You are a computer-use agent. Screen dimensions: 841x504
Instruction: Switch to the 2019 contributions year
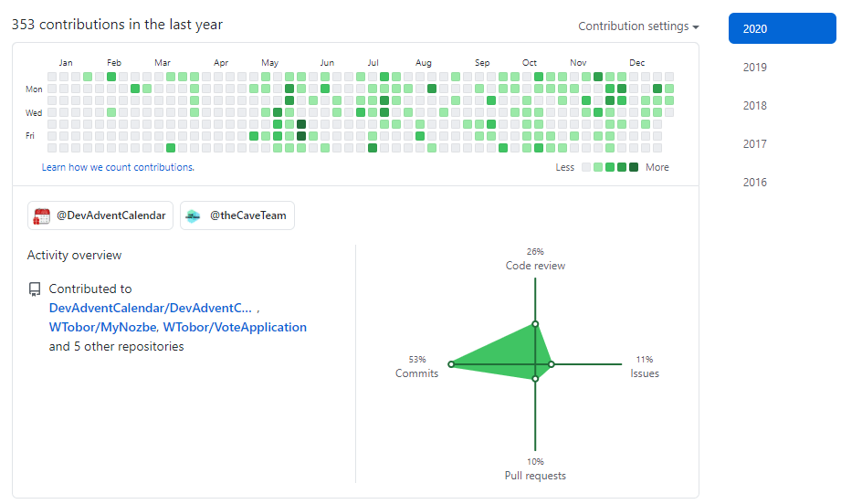click(754, 68)
